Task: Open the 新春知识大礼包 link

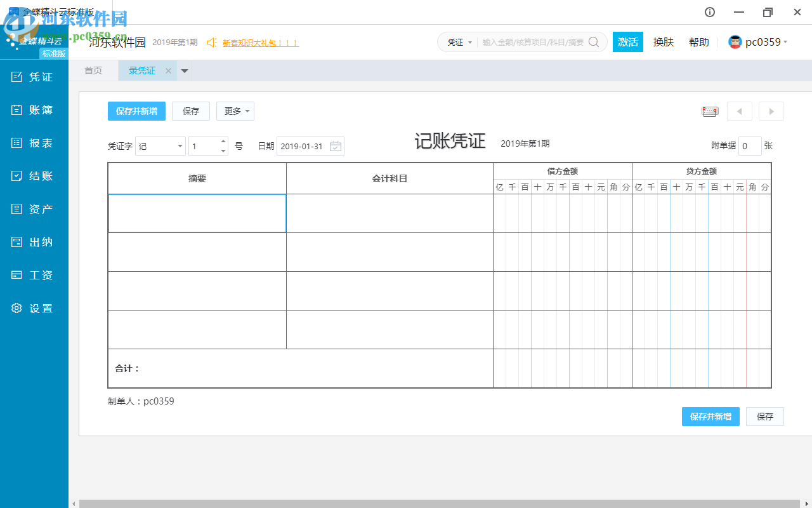Action: click(x=261, y=43)
